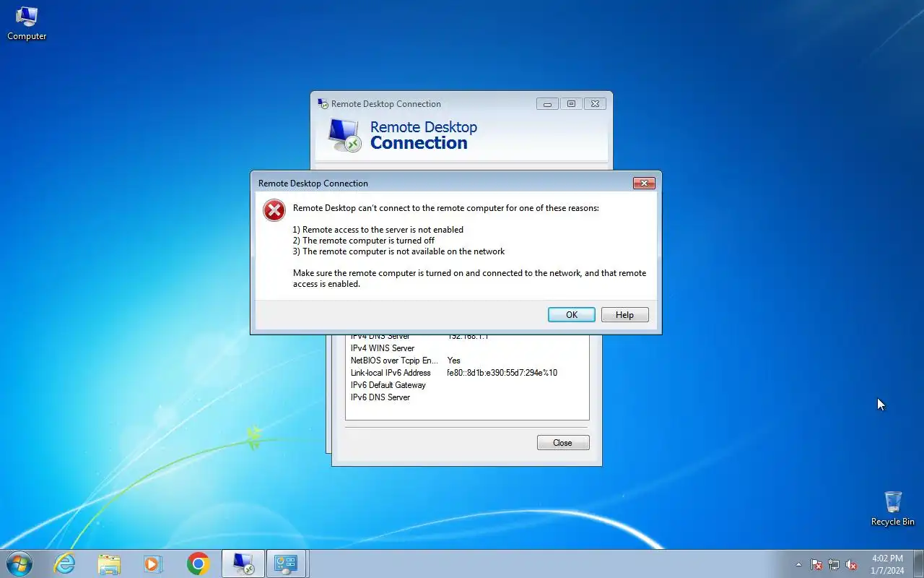Click the fe80::8d1b:e390:55d7:294e%10 address value
Image resolution: width=924 pixels, height=578 pixels.
tap(502, 373)
